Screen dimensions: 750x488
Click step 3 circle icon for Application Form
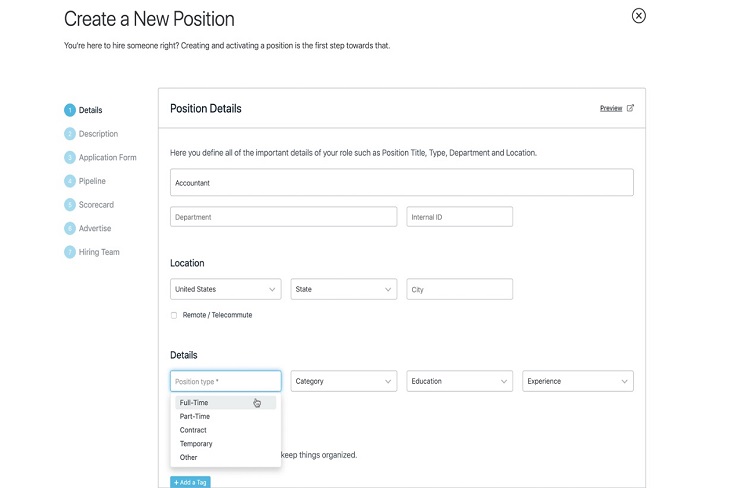point(70,157)
